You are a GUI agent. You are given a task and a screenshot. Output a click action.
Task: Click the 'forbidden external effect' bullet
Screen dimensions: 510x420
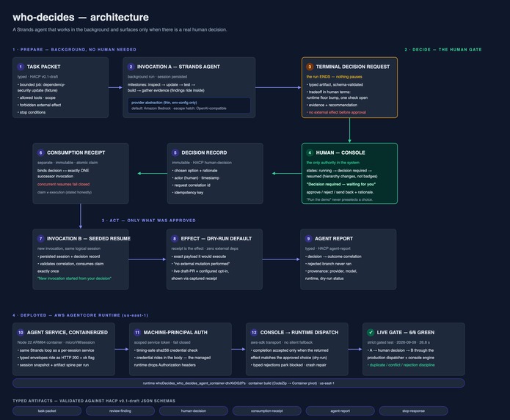[40, 105]
